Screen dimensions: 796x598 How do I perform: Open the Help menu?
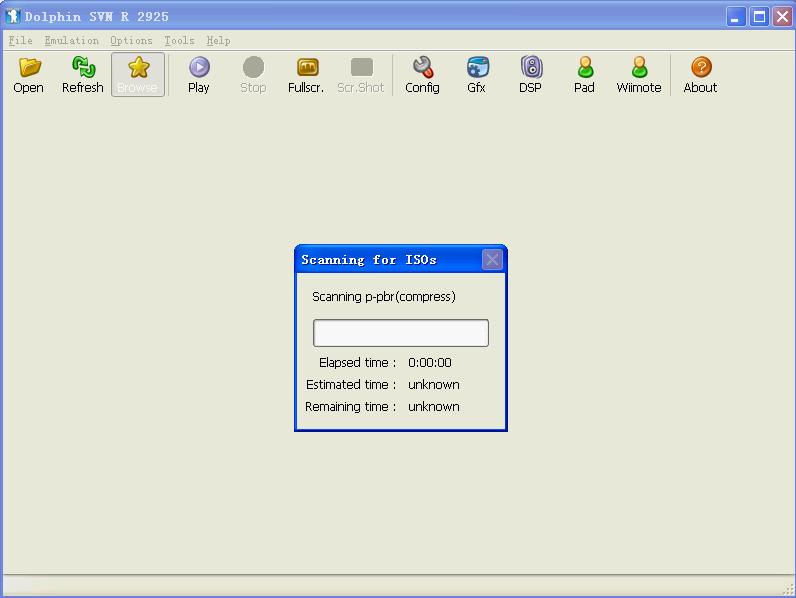point(218,41)
